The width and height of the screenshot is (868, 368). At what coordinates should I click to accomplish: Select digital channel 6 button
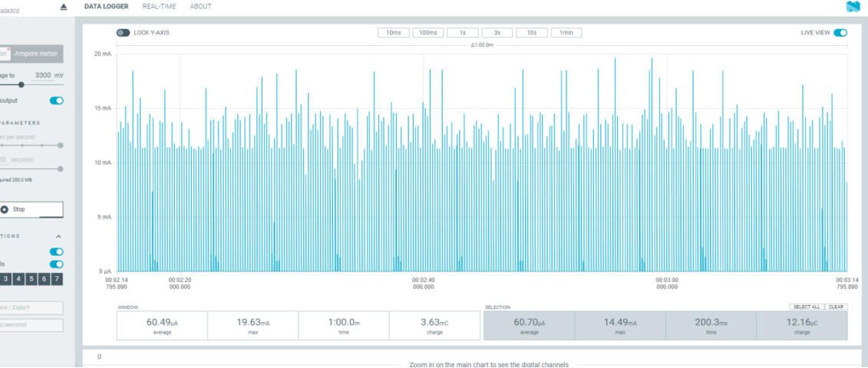(x=44, y=279)
